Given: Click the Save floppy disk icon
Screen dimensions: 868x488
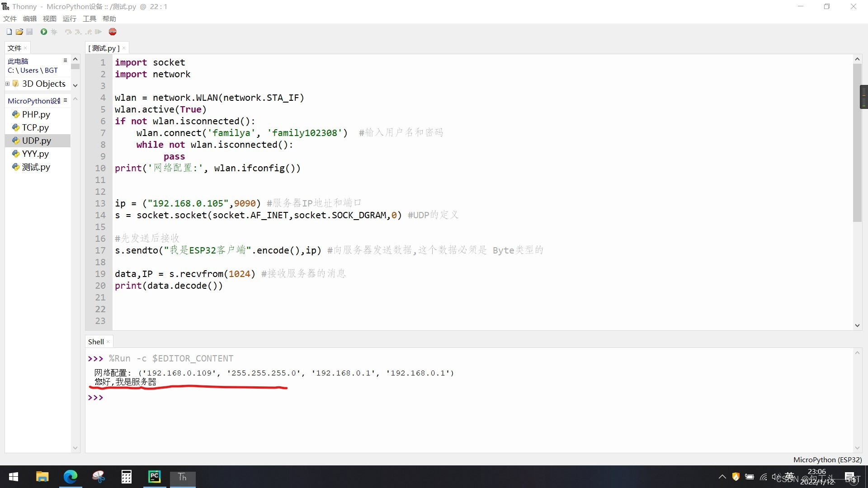Looking at the screenshot, I should click(x=29, y=32).
